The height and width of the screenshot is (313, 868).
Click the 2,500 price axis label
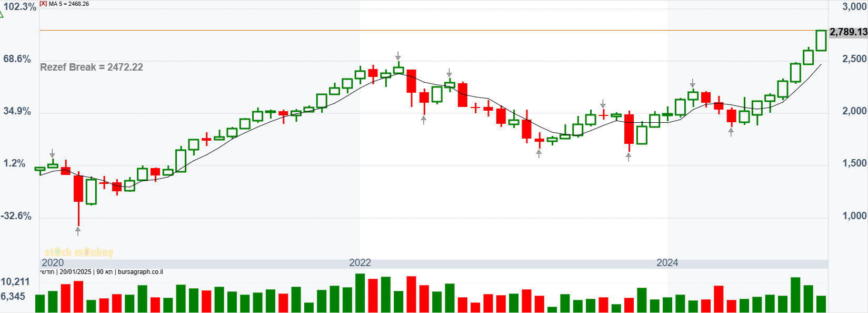click(854, 59)
